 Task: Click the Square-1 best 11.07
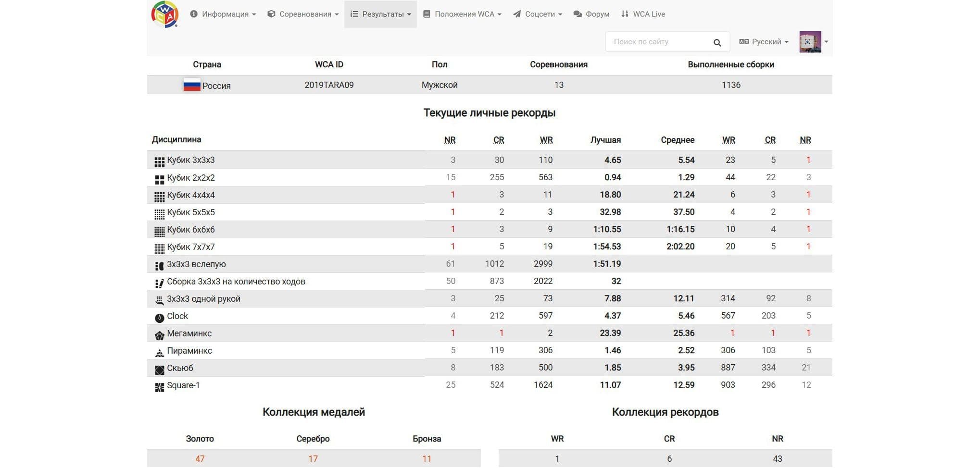tap(610, 385)
